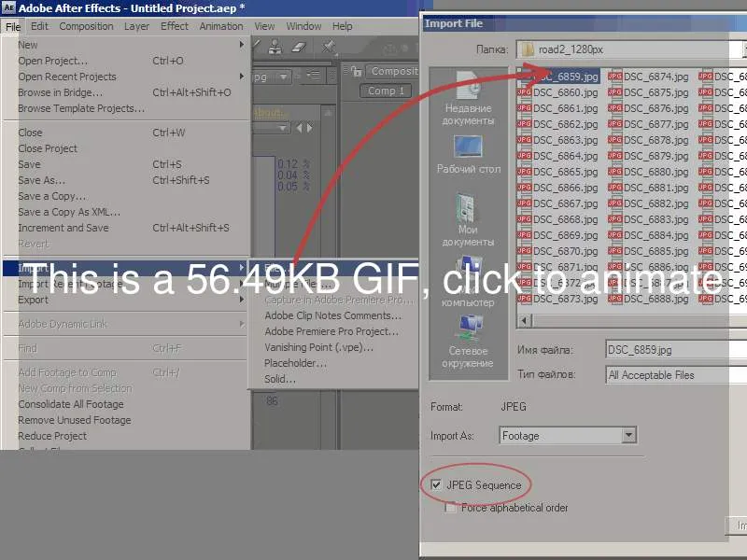Select file DSC_6860.jpg
The width and height of the screenshot is (747, 560).
tap(558, 92)
